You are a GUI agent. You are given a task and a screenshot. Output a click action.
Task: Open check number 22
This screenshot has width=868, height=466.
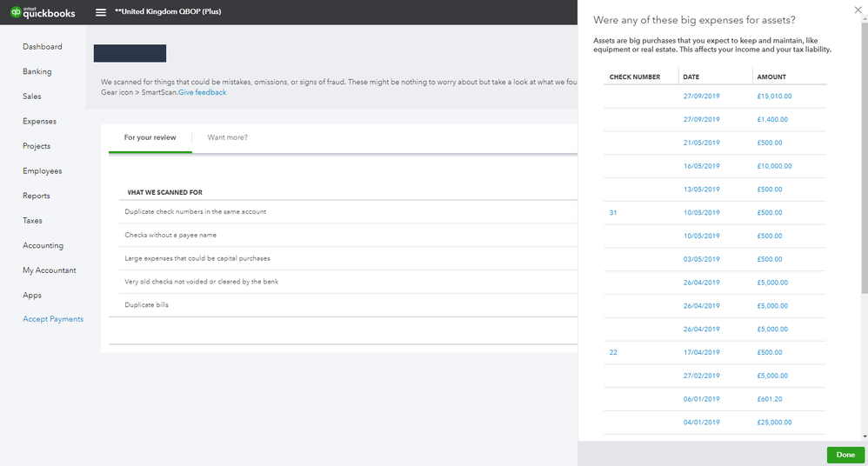point(613,352)
